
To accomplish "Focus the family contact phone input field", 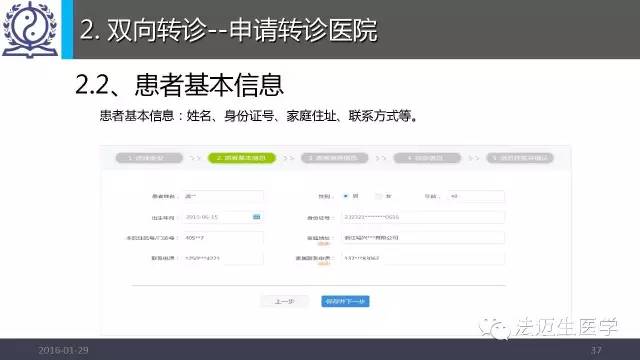I will point(423,258).
